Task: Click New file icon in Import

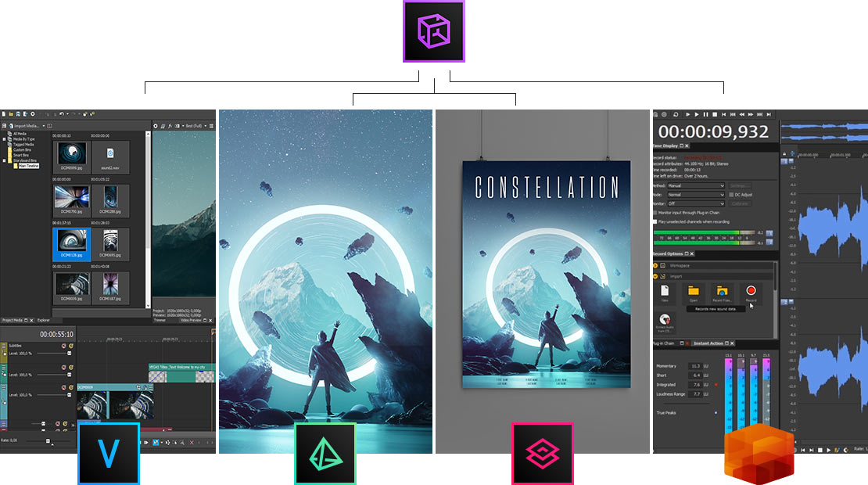Action: tap(665, 291)
